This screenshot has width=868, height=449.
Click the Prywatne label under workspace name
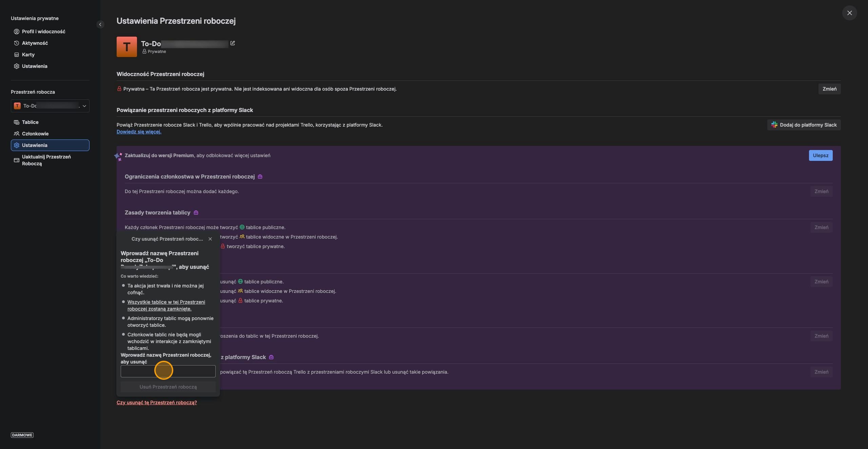(157, 52)
